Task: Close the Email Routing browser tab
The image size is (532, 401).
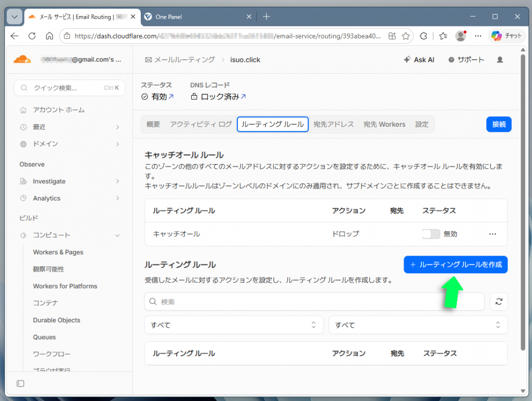Action: [133, 17]
